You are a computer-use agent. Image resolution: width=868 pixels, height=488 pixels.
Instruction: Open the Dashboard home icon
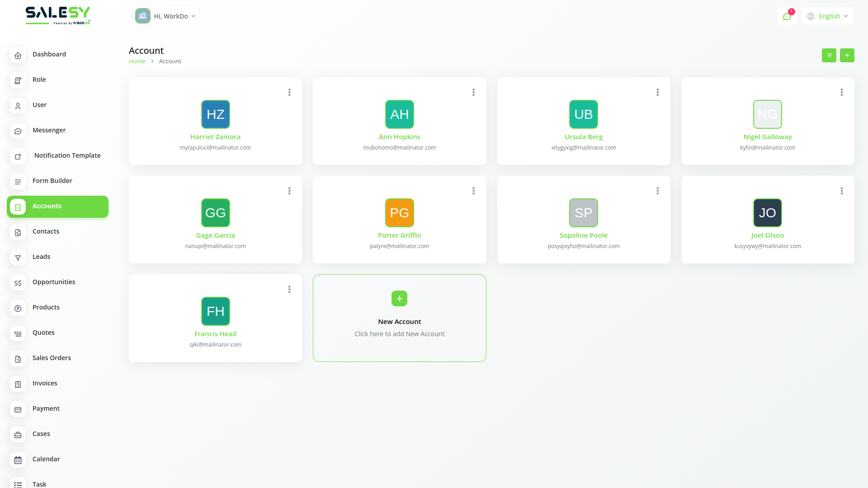point(18,55)
